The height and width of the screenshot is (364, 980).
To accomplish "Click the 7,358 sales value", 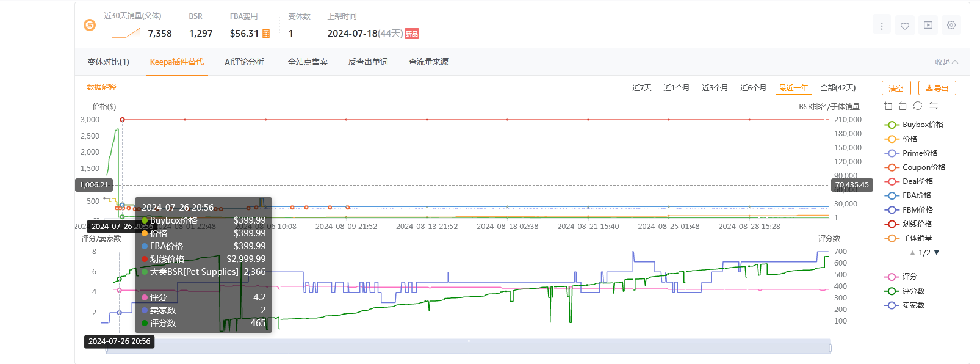I will [x=160, y=34].
